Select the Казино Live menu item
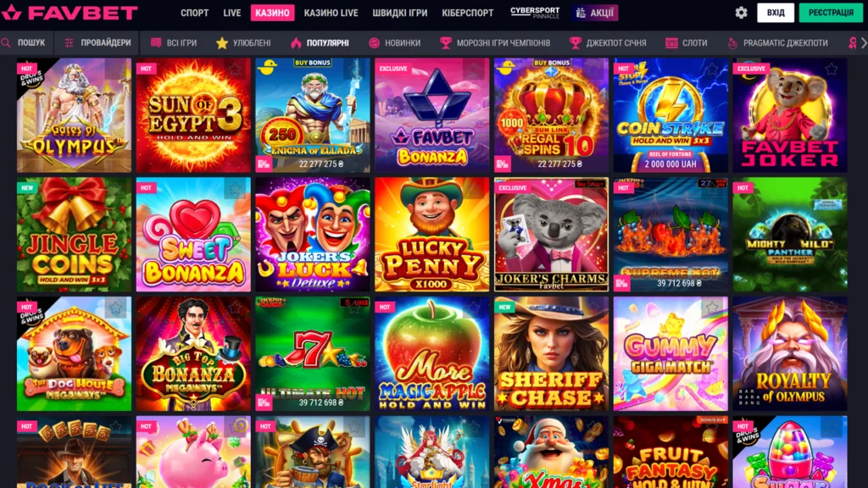Image resolution: width=868 pixels, height=488 pixels. 331,13
